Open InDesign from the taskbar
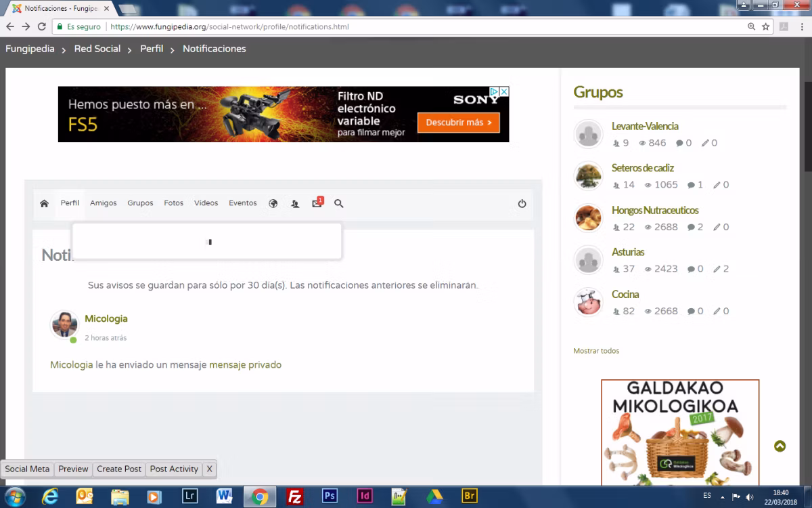Screen dimensions: 812x508 365,496
